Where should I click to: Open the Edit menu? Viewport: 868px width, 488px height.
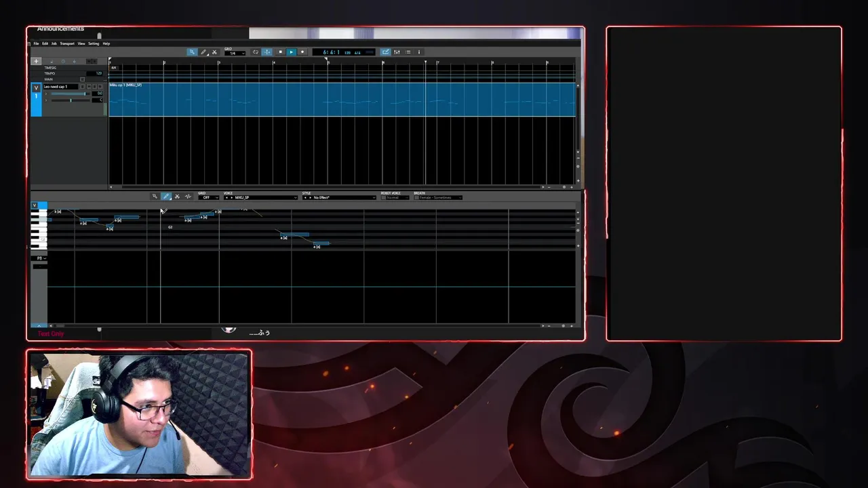tap(45, 43)
